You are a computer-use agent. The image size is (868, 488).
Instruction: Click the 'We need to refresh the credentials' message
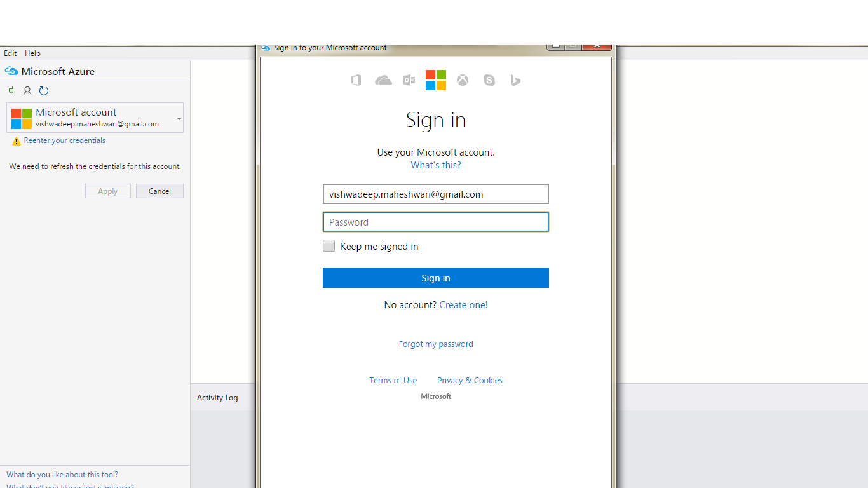coord(95,166)
